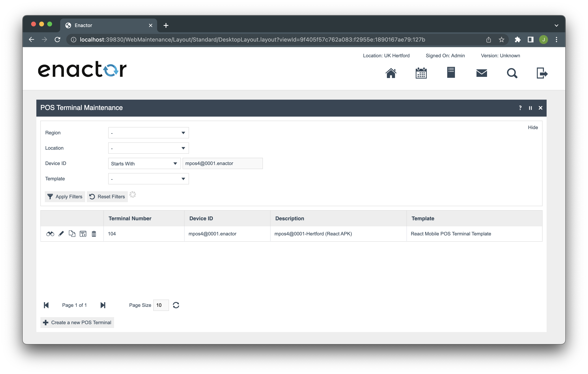Click the Version: Unknown text
Screen dimensions: 588x374
500,56
